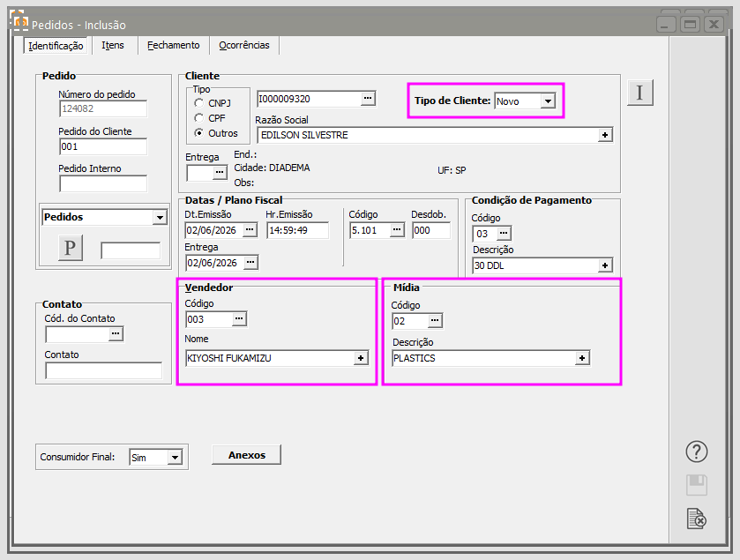
Task: Click the save floppy disk icon
Action: pos(696,485)
